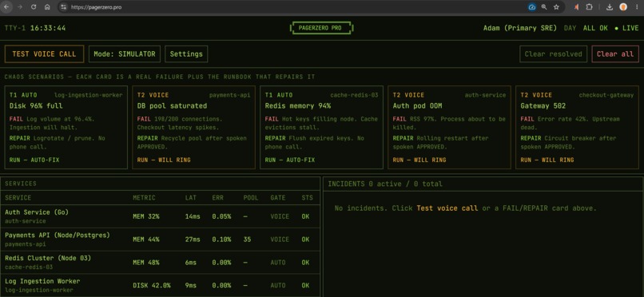Screen dimensions: 644x297
Task: Click the ERR column header
Action: (x=217, y=198)
